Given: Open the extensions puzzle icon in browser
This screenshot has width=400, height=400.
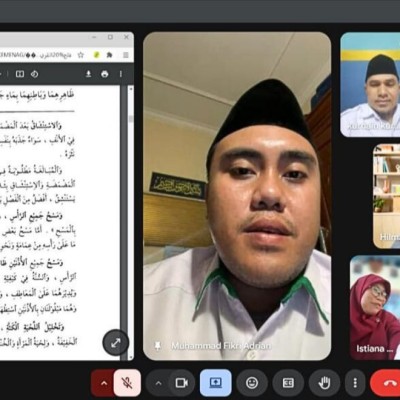Looking at the screenshot, I should point(109,55).
